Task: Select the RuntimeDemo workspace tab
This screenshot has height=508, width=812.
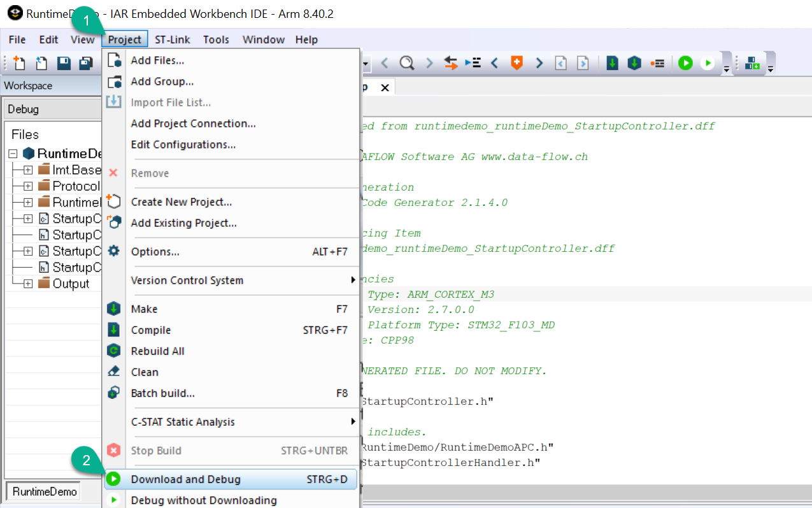Action: [45, 491]
